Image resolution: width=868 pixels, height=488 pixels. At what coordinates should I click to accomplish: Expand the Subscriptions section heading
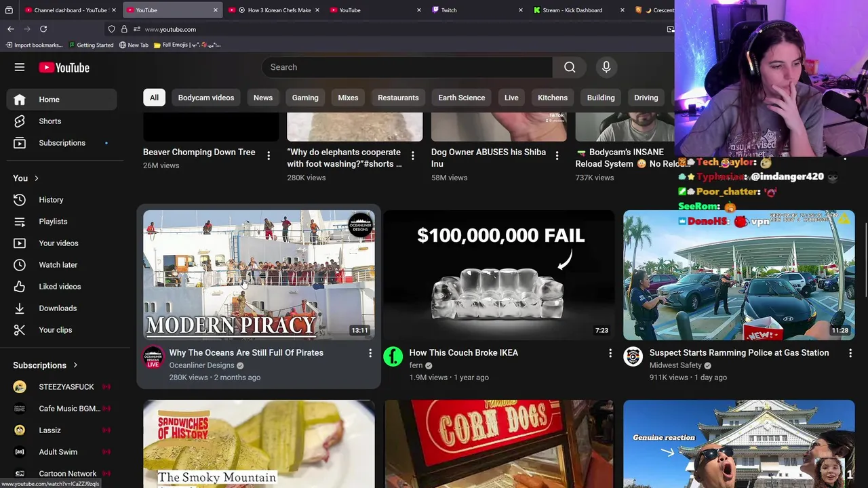coord(45,365)
